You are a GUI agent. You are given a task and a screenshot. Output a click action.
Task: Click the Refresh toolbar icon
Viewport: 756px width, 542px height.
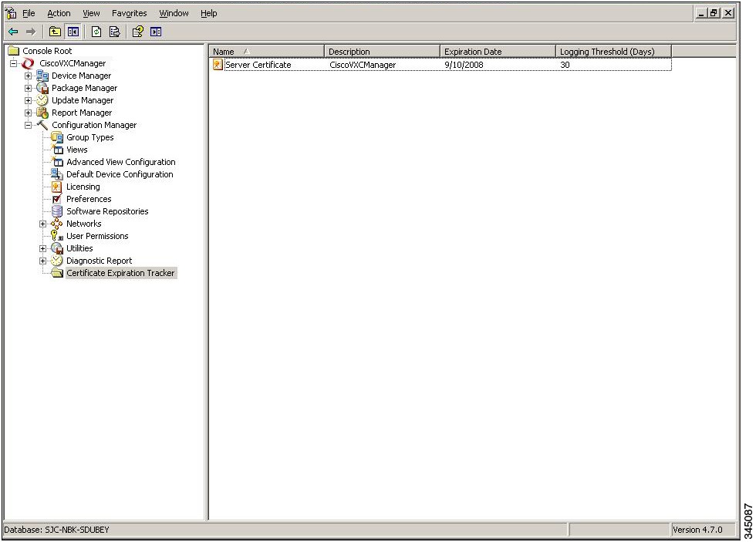click(x=96, y=32)
